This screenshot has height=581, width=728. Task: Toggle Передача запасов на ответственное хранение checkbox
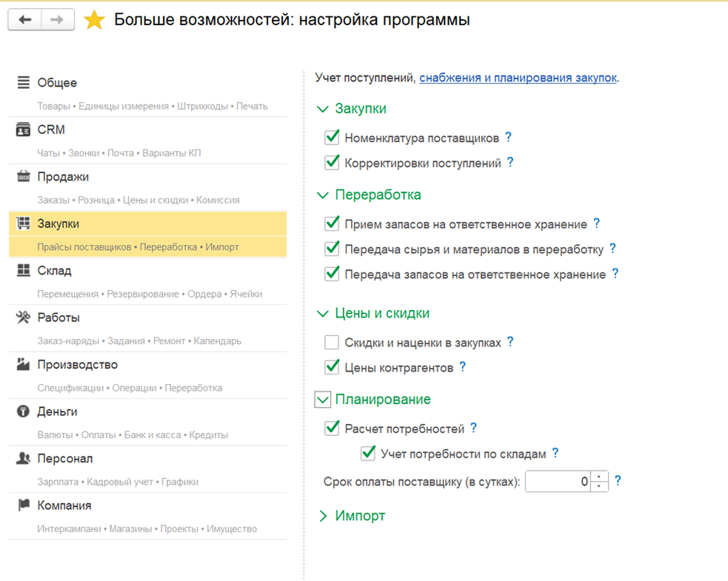coord(332,274)
